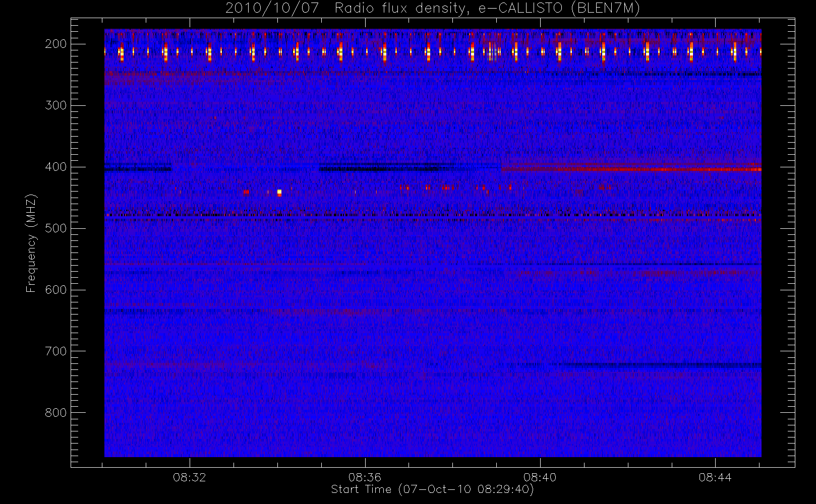Click the 08:44 time tick label
The width and height of the screenshot is (816, 504).
click(x=715, y=477)
